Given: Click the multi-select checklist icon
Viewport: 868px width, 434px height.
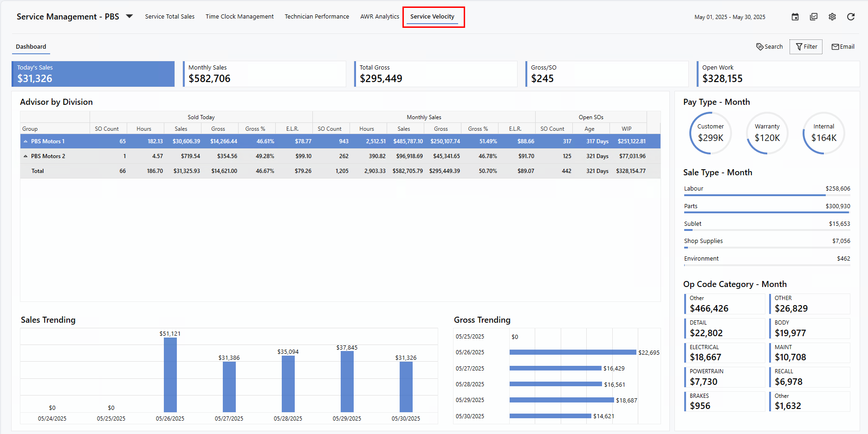Looking at the screenshot, I should pyautogui.click(x=814, y=17).
